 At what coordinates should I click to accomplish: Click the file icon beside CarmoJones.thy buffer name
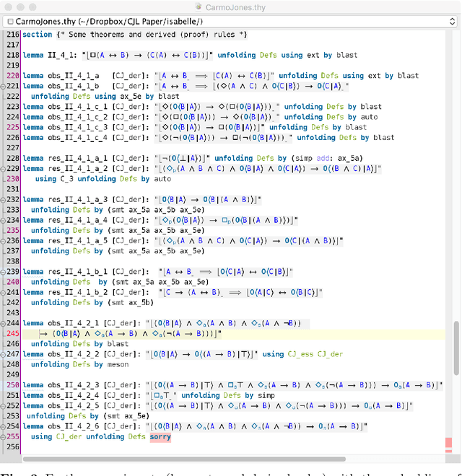pyautogui.click(x=9, y=22)
